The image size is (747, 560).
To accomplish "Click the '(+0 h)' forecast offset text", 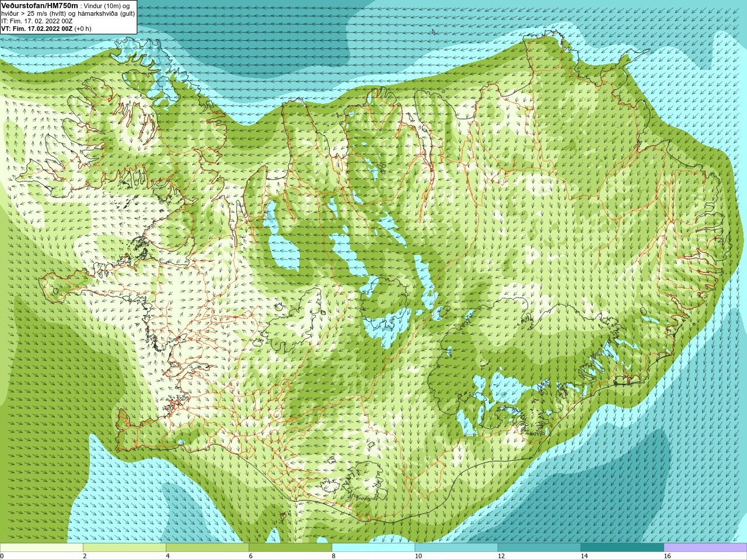I will pos(83,29).
